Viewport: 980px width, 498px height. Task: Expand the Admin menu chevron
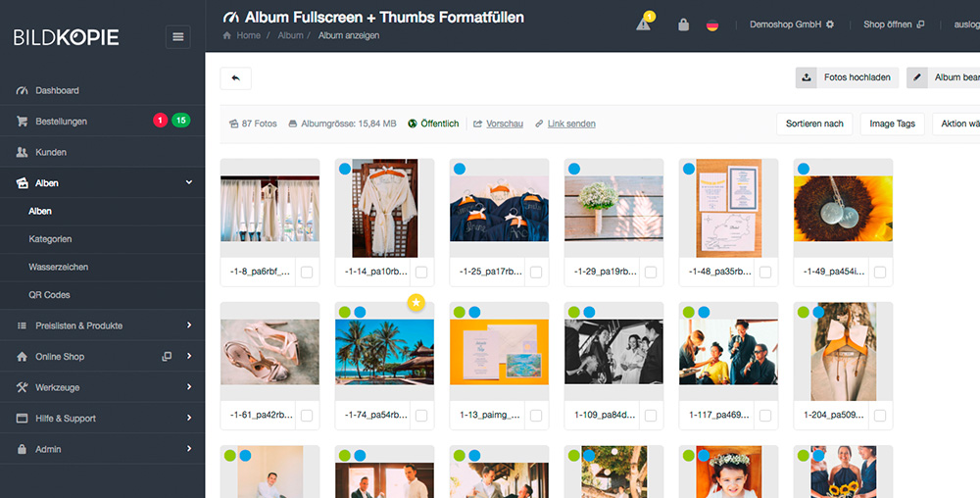189,449
